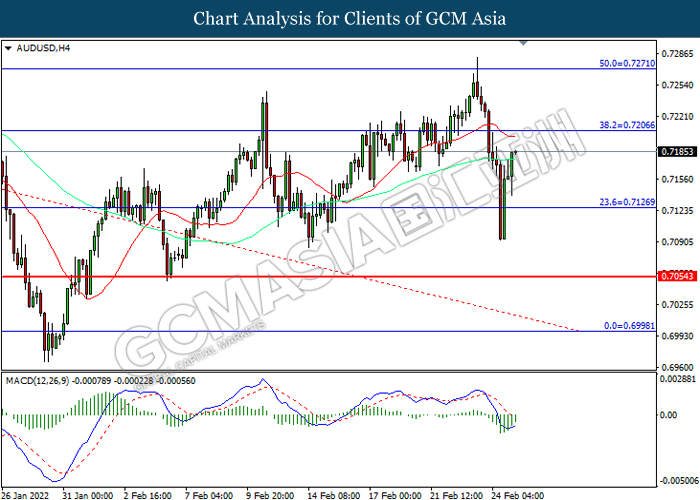
Task: Click the 7 Feb 04:00 time label
Action: pyautogui.click(x=209, y=495)
